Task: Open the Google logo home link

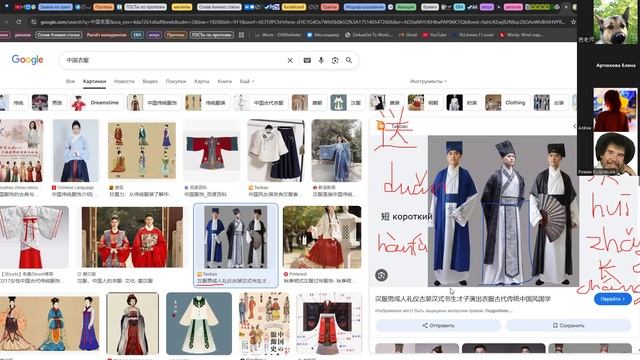Action: 27,60
